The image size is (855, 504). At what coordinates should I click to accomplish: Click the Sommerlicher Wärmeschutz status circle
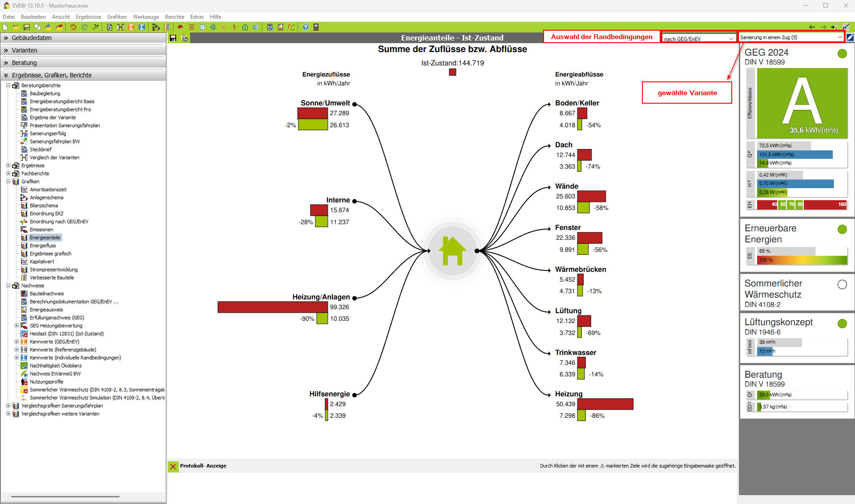[842, 285]
